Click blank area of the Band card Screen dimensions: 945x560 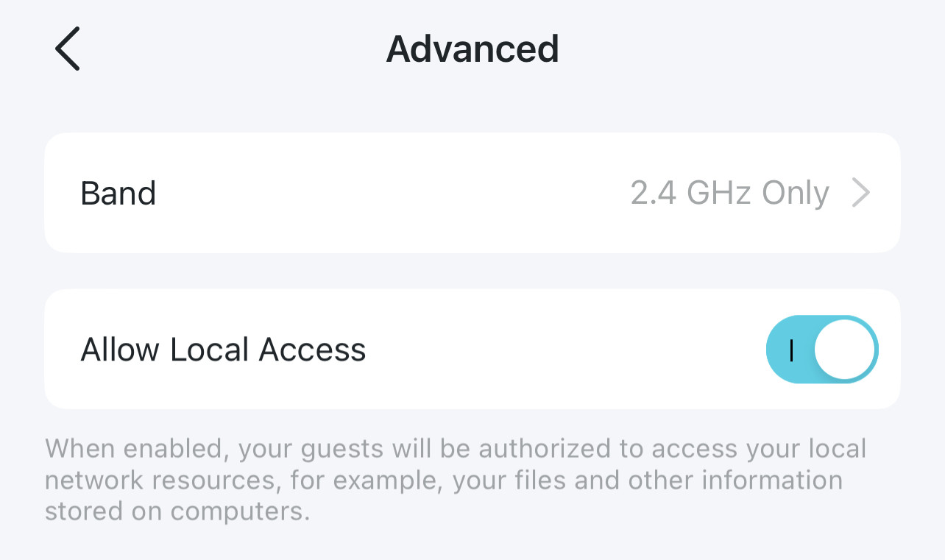coord(390,193)
